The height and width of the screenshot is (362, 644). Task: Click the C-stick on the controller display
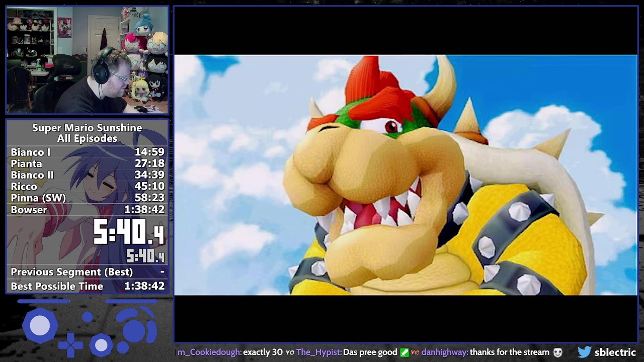click(101, 345)
